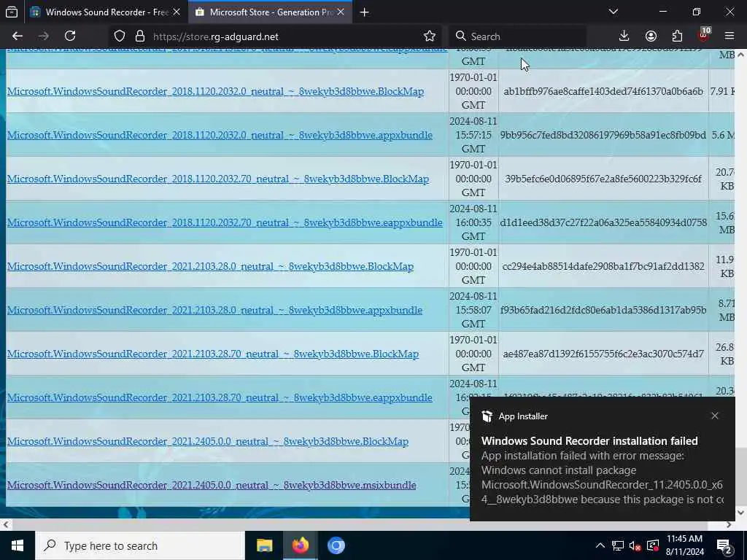This screenshot has width=747, height=560.
Task: Go back to previous page
Action: (x=18, y=36)
